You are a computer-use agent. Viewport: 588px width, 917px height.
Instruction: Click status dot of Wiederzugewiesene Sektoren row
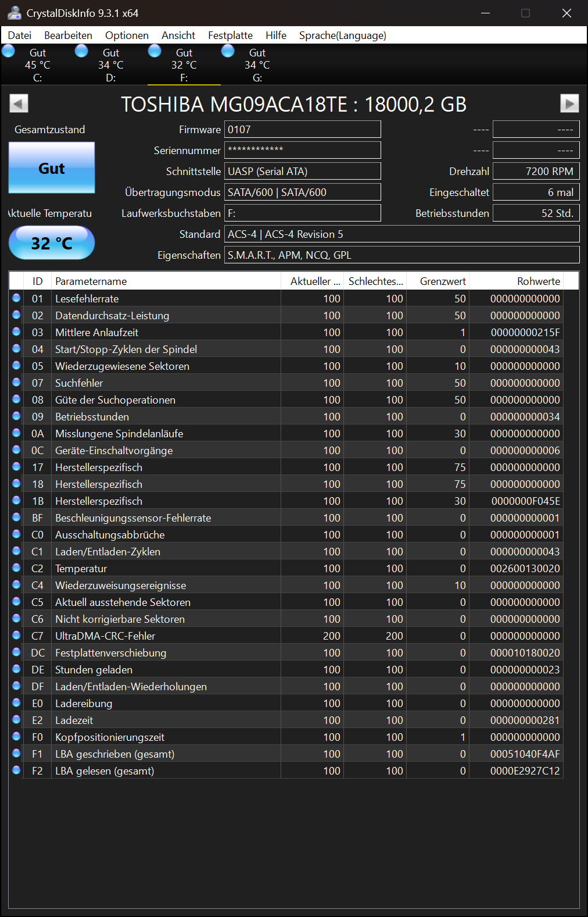[x=16, y=365]
